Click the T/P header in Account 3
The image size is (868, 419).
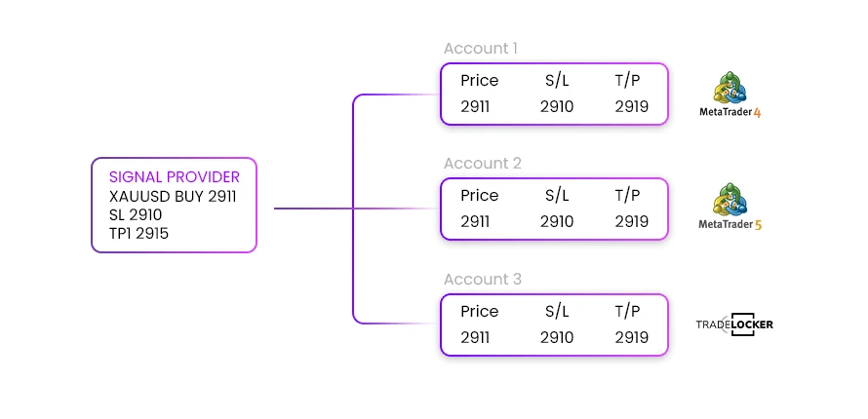[627, 312]
